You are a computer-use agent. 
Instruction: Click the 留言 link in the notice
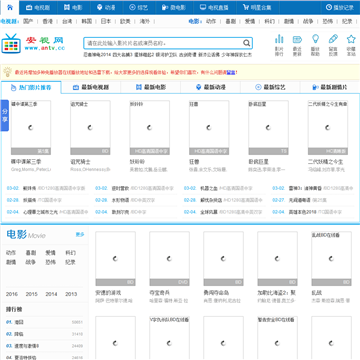point(231,72)
